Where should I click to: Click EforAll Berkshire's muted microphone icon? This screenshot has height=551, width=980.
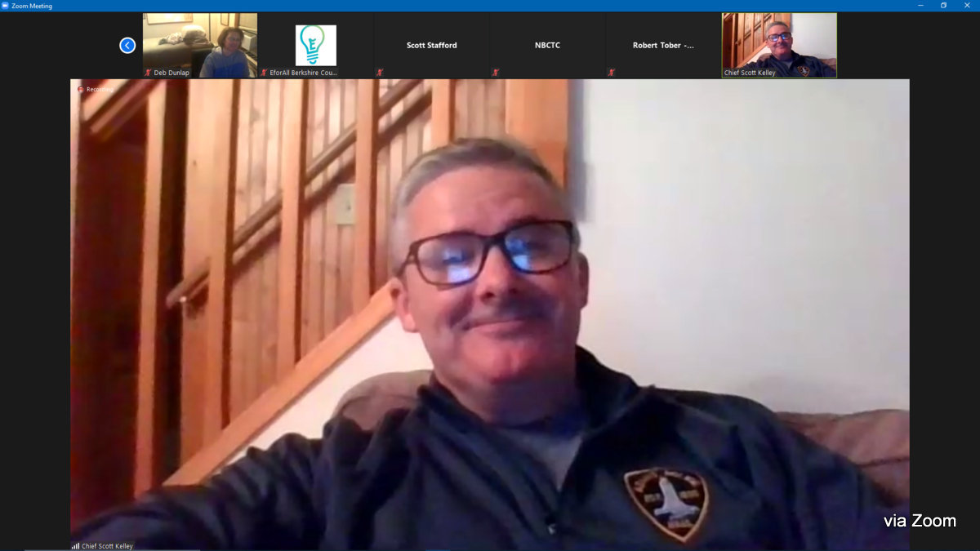click(264, 73)
